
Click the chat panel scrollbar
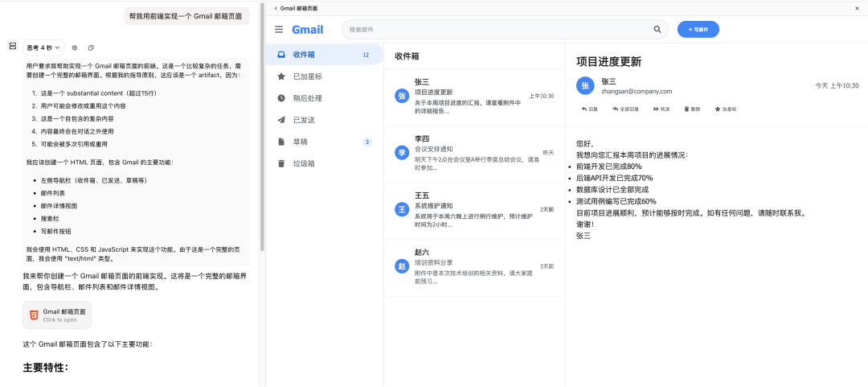[x=262, y=127]
